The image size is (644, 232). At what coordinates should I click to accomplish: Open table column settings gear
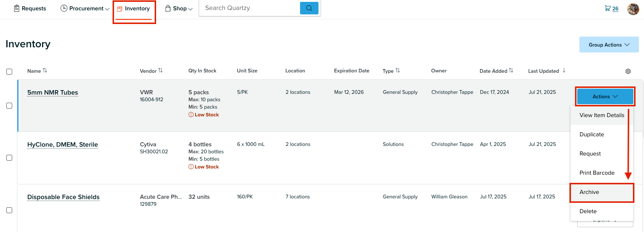coord(628,71)
